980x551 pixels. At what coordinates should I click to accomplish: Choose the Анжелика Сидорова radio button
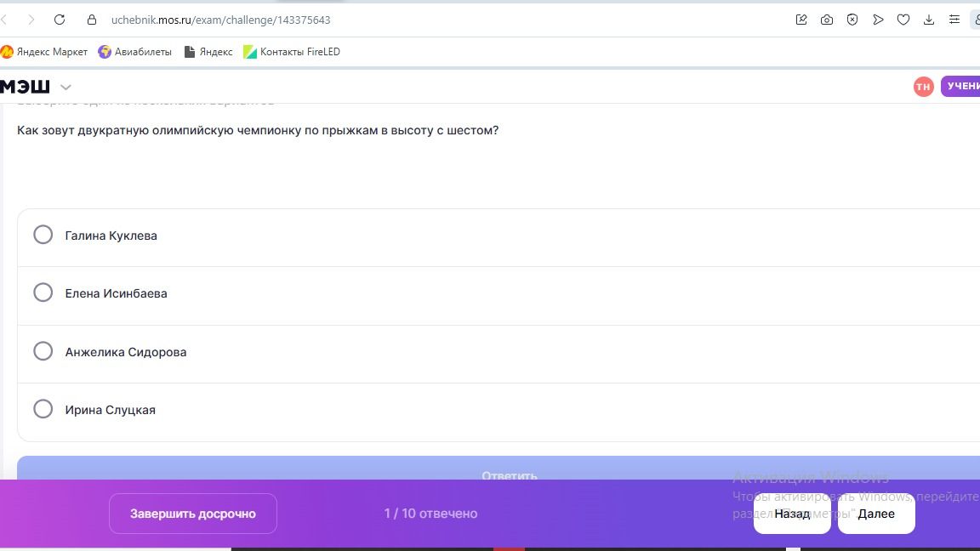43,351
